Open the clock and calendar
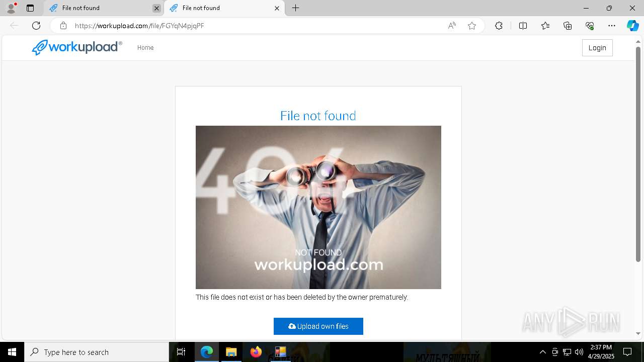644x362 pixels. 601,352
